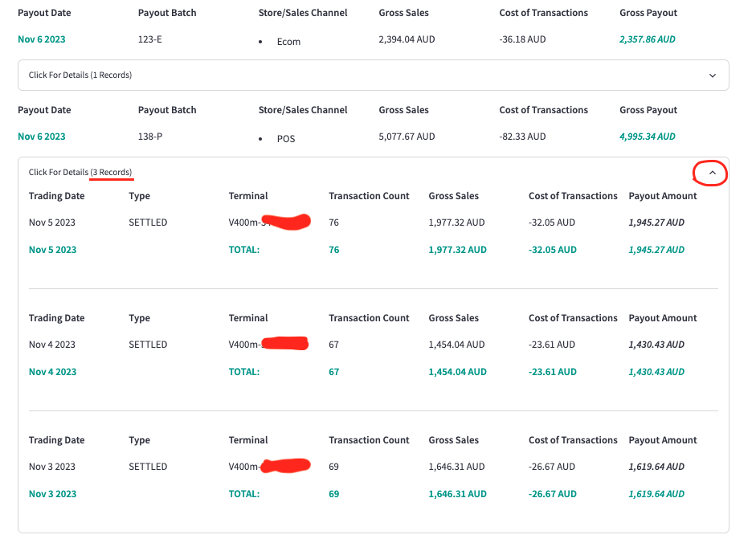Click the Payout Date column header
This screenshot has width=756, height=543.
[x=45, y=13]
